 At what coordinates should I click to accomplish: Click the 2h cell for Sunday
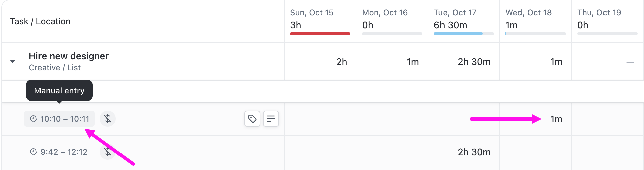(341, 62)
